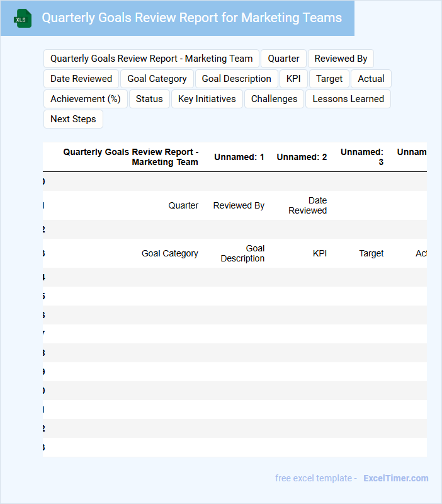Select the KPI tag

click(293, 79)
